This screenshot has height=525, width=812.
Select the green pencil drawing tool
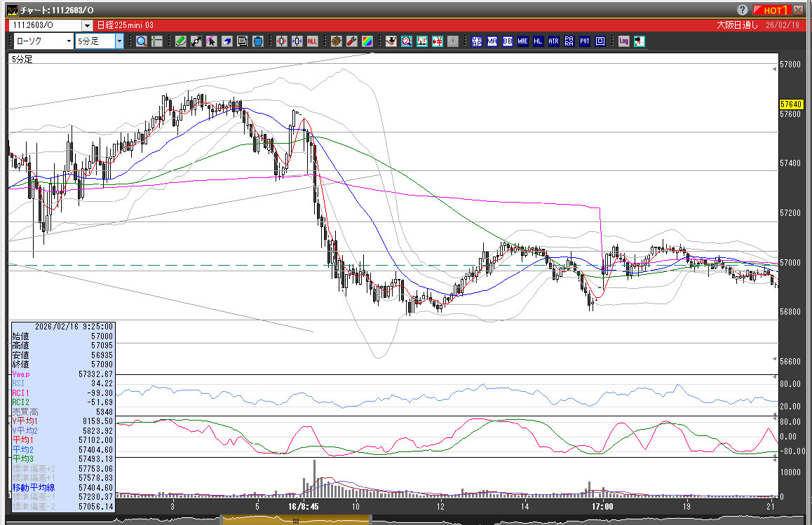point(181,41)
